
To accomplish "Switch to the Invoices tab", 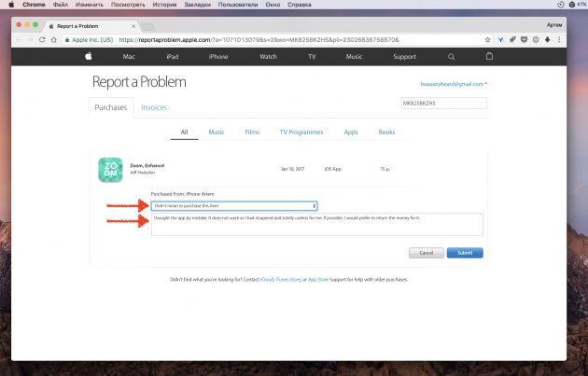I will [154, 107].
